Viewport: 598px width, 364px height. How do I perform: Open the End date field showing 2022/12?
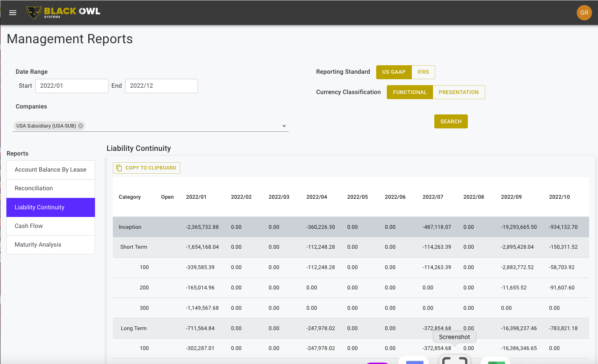pos(161,86)
